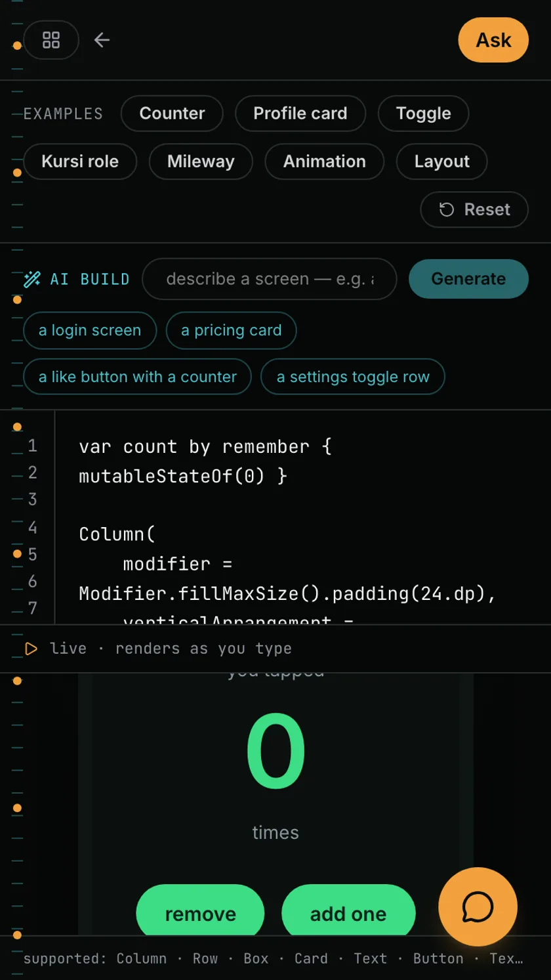The height and width of the screenshot is (980, 551).
Task: Open the Animation example
Action: click(x=325, y=161)
